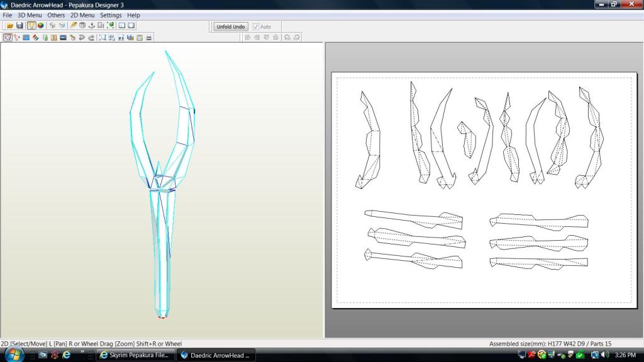This screenshot has width=644, height=362.
Task: Select the Select/Move tool icon
Action: (x=8, y=37)
